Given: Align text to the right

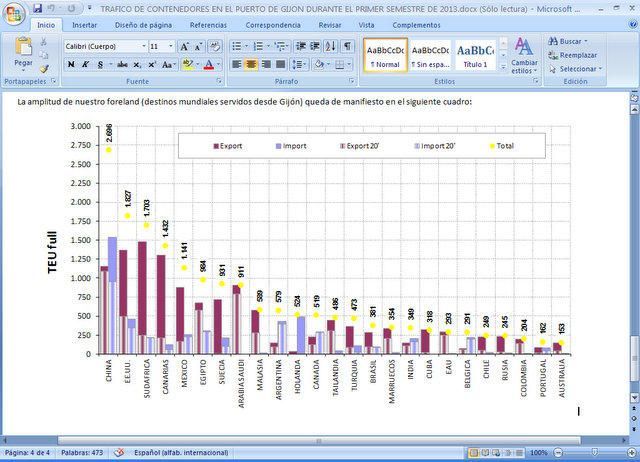Looking at the screenshot, I should [x=266, y=64].
